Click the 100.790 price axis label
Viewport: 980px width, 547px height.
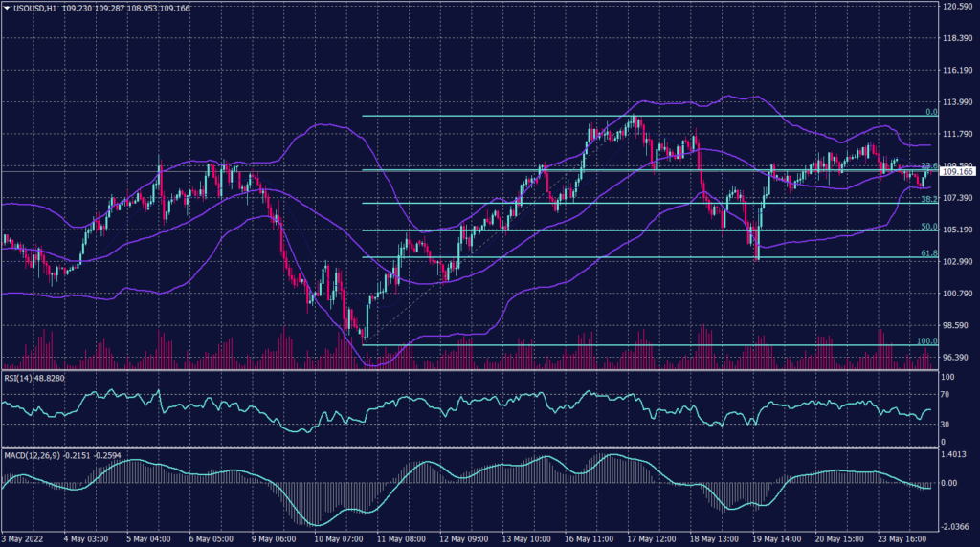pyautogui.click(x=958, y=294)
